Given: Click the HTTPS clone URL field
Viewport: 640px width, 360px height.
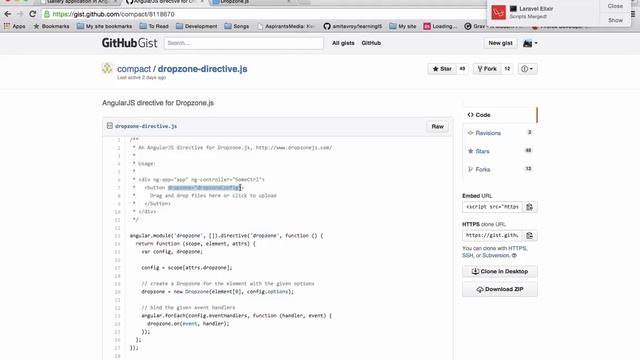Looking at the screenshot, I should click(492, 236).
